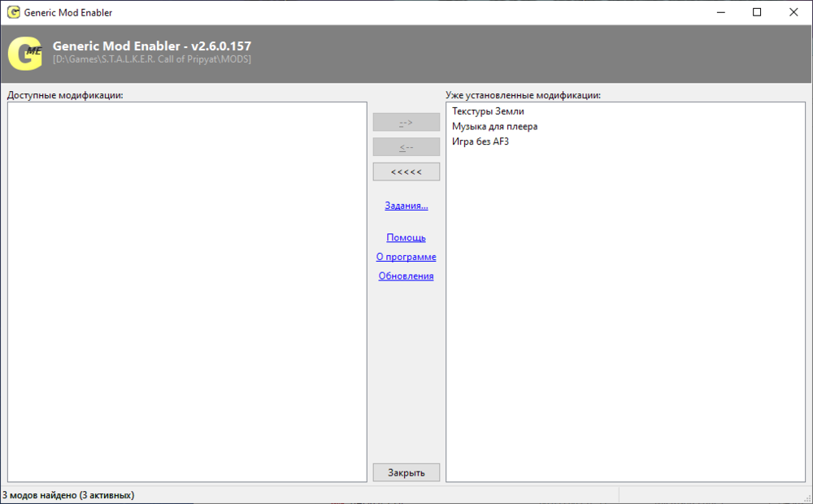This screenshot has width=813, height=504.
Task: Open the Обновления link
Action: (x=406, y=276)
